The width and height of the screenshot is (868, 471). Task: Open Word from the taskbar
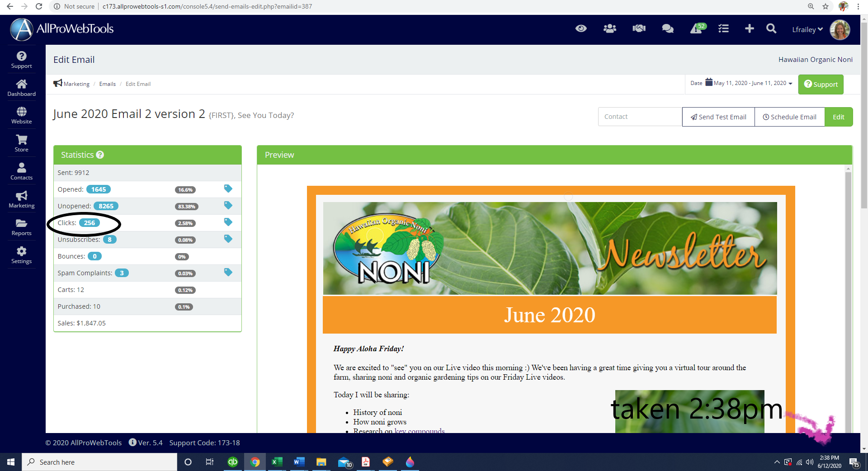(299, 462)
